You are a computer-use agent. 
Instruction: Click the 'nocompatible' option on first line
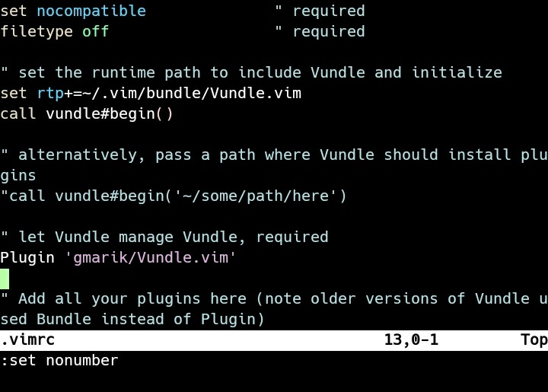click(91, 11)
